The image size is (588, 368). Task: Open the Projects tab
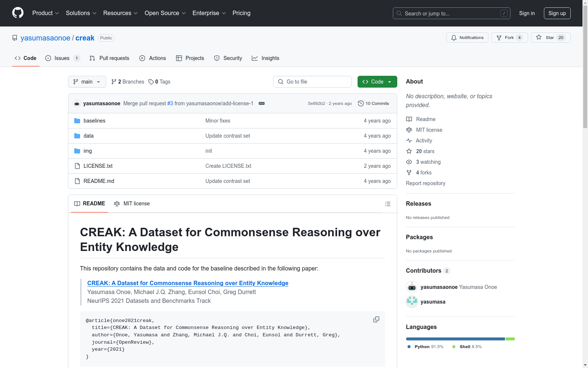point(190,58)
